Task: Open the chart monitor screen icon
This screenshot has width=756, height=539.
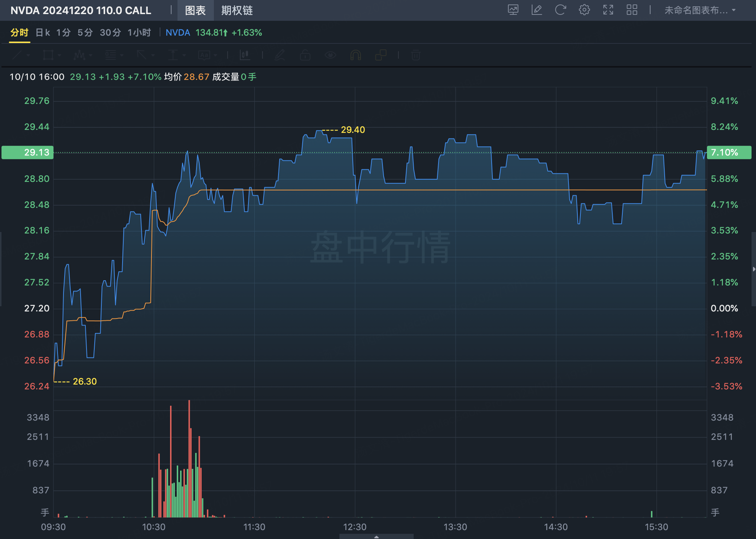Action: point(513,10)
